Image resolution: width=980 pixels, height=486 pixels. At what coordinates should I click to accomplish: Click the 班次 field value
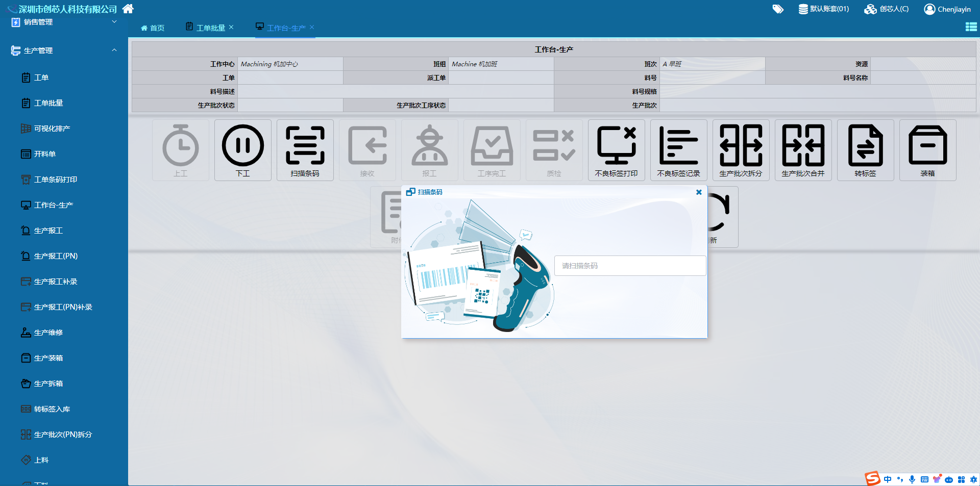713,64
